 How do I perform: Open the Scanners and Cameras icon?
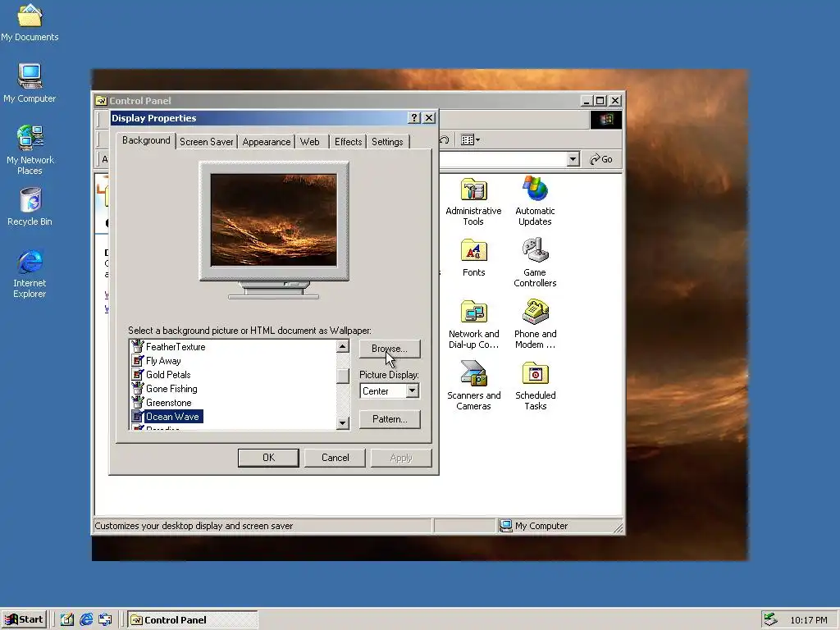(473, 386)
